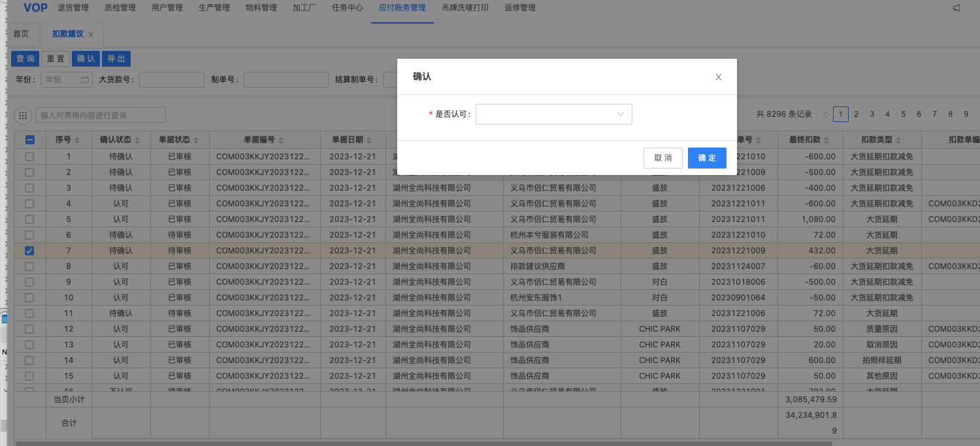980x446 pixels.
Task: Check the checkbox for row 1
Action: 29,157
